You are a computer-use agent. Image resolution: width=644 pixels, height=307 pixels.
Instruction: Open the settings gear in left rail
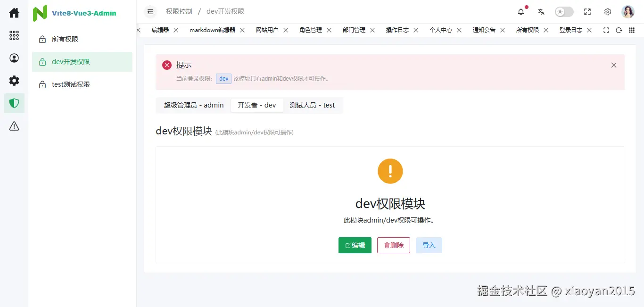14,81
